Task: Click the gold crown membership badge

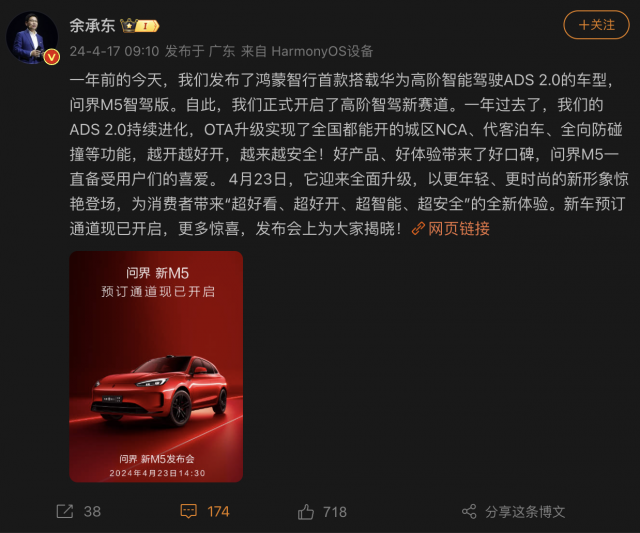Action: [129, 26]
